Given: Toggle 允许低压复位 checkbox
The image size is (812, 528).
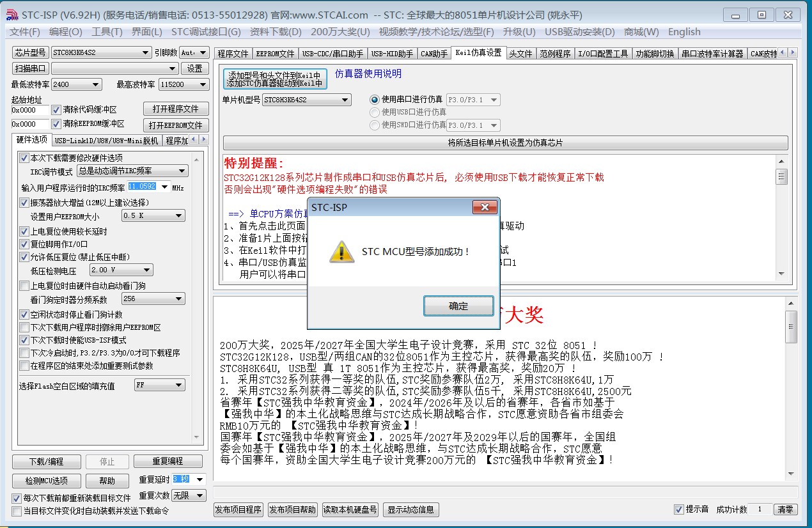Looking at the screenshot, I should [x=24, y=257].
